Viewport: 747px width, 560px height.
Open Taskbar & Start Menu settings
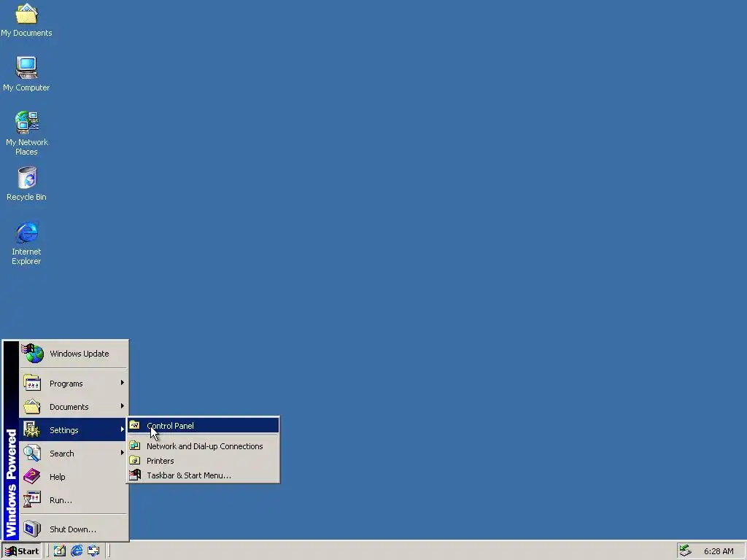click(x=204, y=475)
